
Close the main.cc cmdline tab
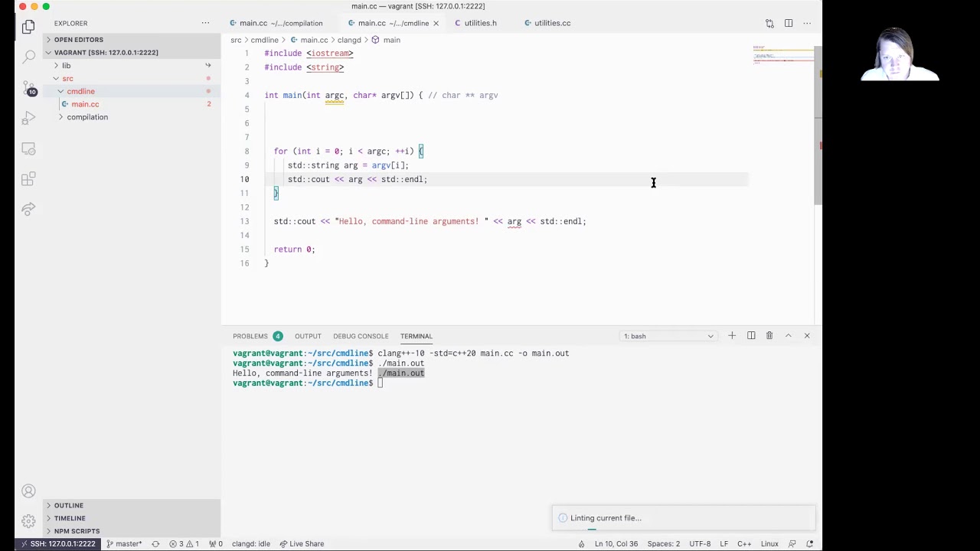point(436,23)
